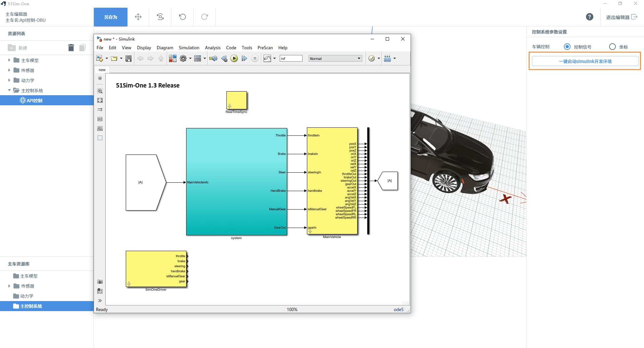
Task: Expand 传感器 in 主车资源库
Action: pos(9,286)
